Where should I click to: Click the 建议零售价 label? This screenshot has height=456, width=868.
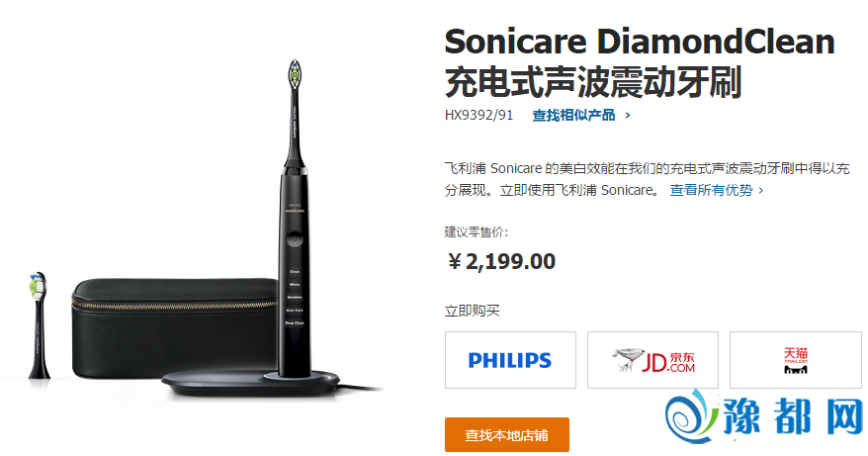(477, 232)
